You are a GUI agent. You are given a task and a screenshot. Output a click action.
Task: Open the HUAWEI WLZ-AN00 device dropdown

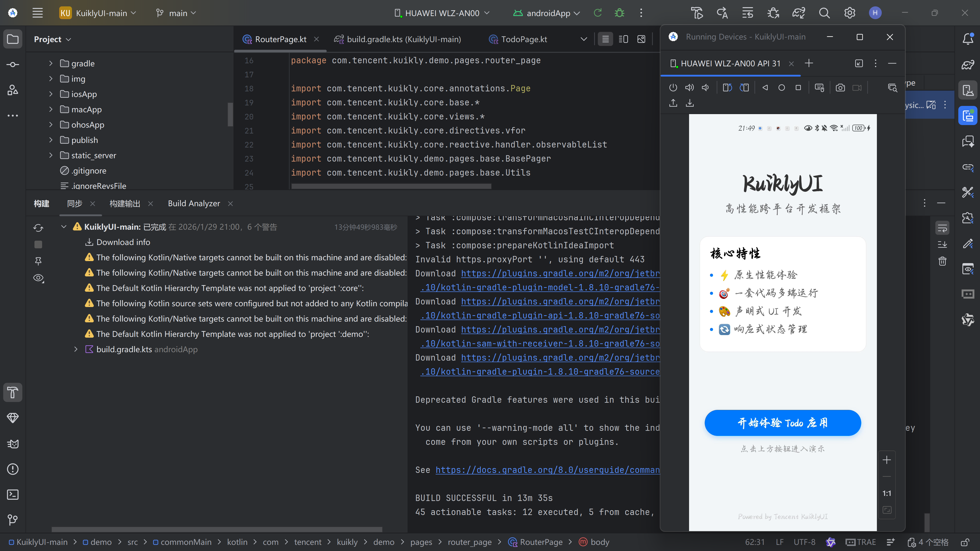tap(442, 13)
